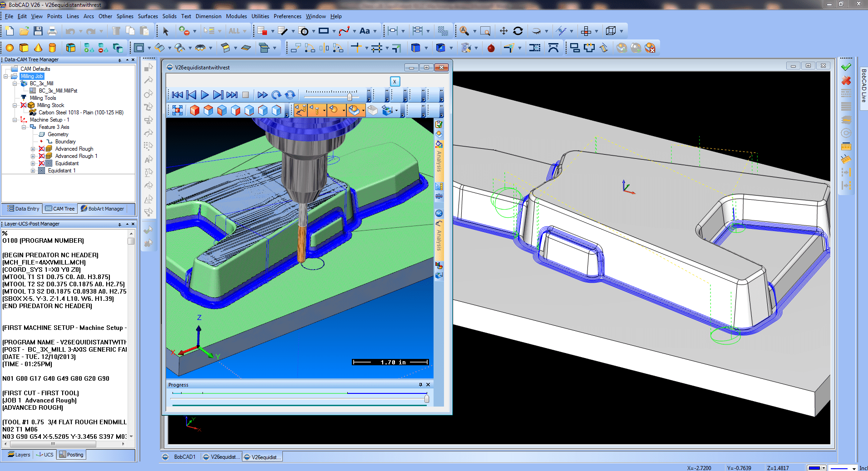Collapse the Milling Job tree branch
Image resolution: width=868 pixels, height=471 pixels.
(x=5, y=76)
